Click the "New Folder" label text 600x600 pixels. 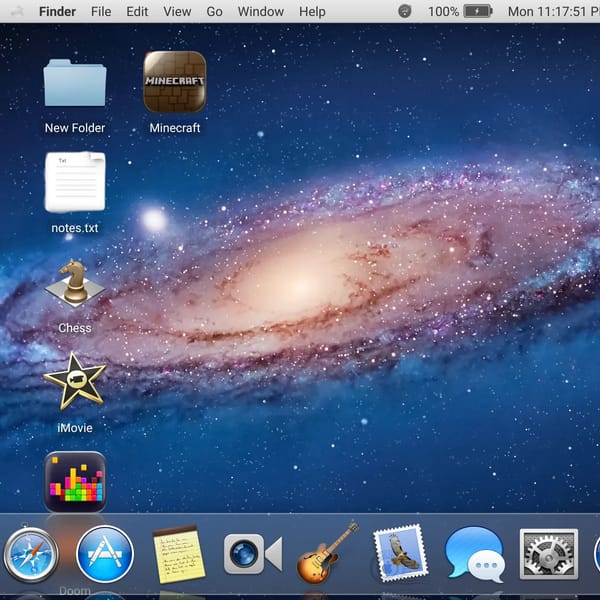(x=75, y=128)
